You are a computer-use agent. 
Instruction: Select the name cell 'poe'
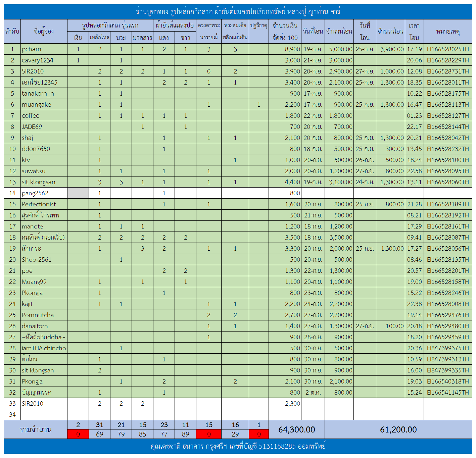click(44, 271)
